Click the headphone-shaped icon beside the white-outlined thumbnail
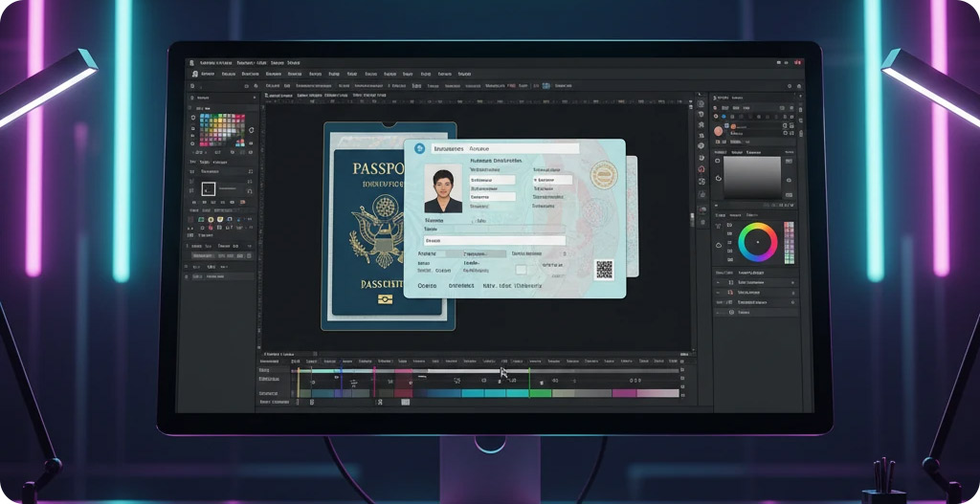 (x=250, y=191)
